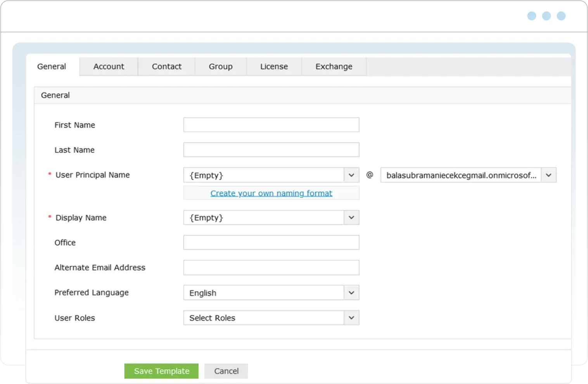The height and width of the screenshot is (384, 588).
Task: Switch to the Account tab
Action: pyautogui.click(x=109, y=66)
